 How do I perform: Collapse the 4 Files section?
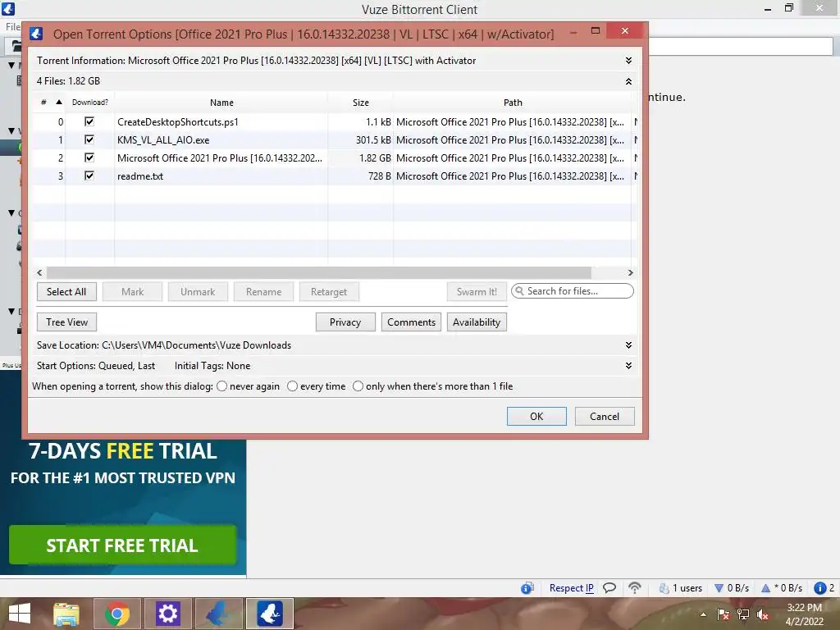point(628,81)
